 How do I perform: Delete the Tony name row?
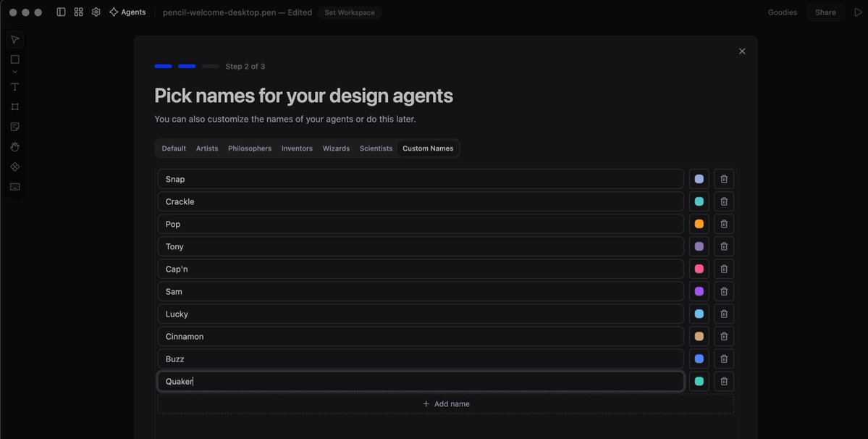724,246
